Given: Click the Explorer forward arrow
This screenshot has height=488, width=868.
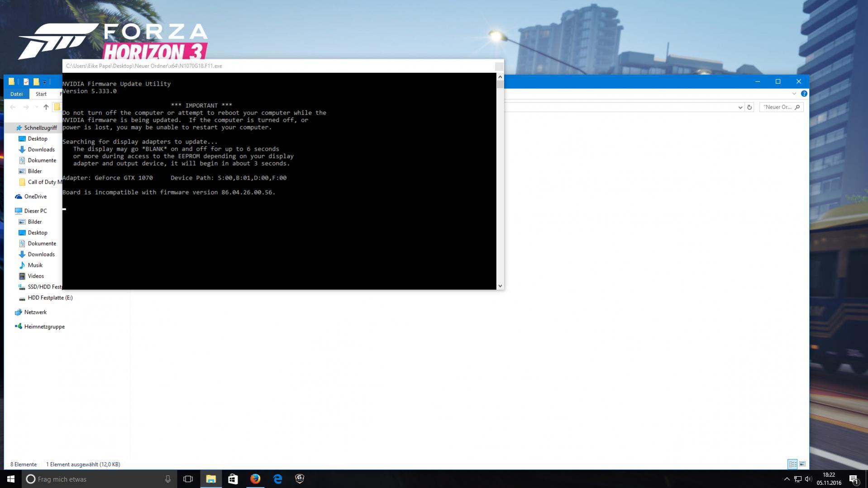Looking at the screenshot, I should point(26,107).
